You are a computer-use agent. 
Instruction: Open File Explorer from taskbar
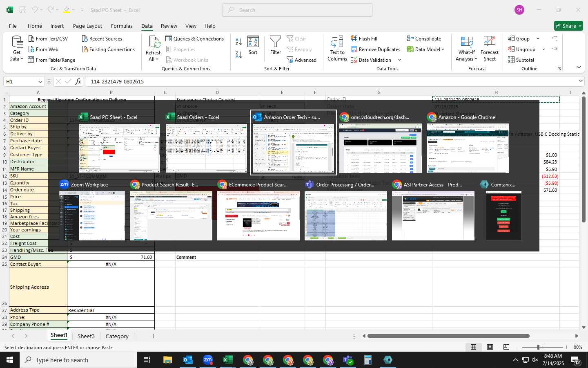pyautogui.click(x=168, y=360)
